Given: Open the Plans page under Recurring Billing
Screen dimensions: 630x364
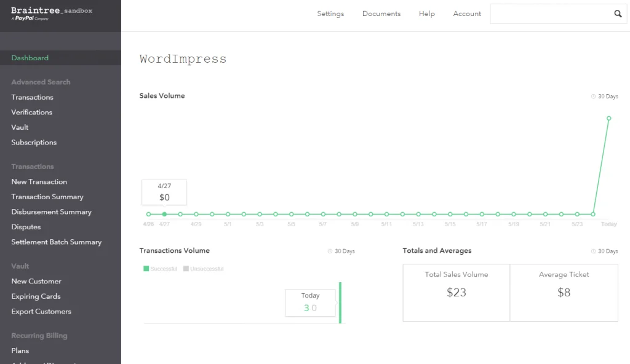Looking at the screenshot, I should click(x=20, y=350).
